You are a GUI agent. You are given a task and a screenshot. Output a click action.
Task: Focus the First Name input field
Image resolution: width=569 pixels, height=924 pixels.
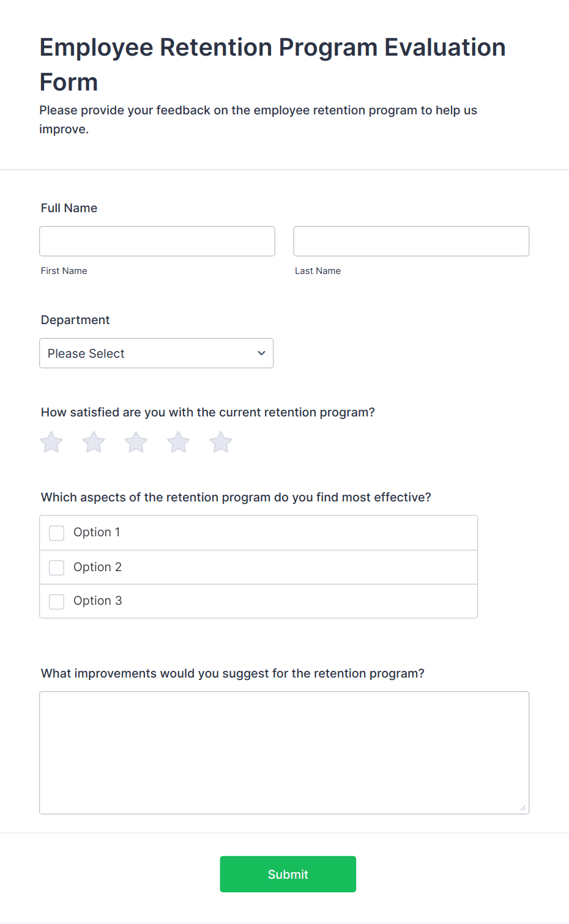click(x=157, y=241)
